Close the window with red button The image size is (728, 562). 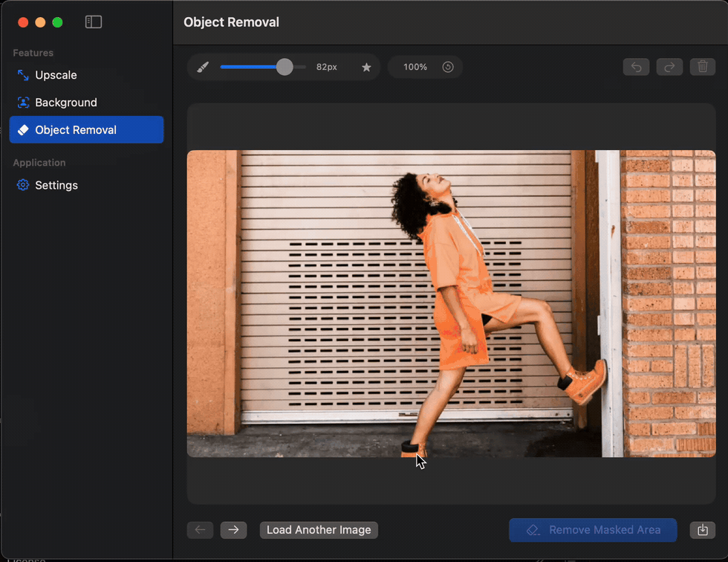click(23, 22)
